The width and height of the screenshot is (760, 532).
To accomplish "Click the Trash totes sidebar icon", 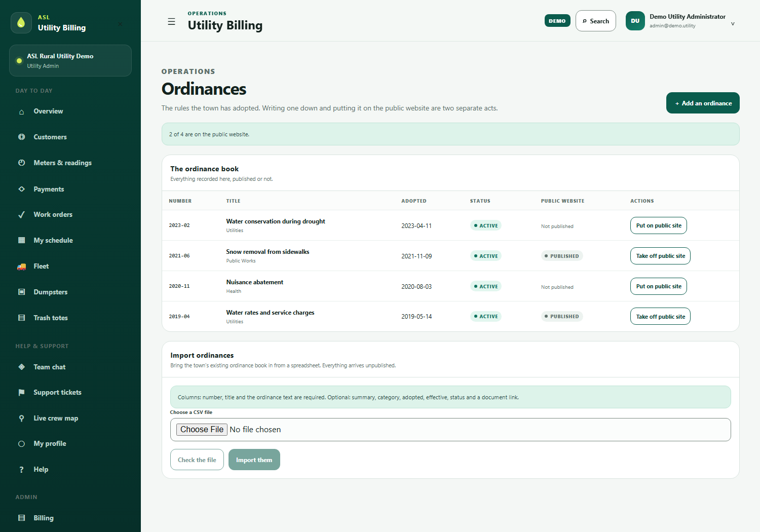I will [21, 318].
